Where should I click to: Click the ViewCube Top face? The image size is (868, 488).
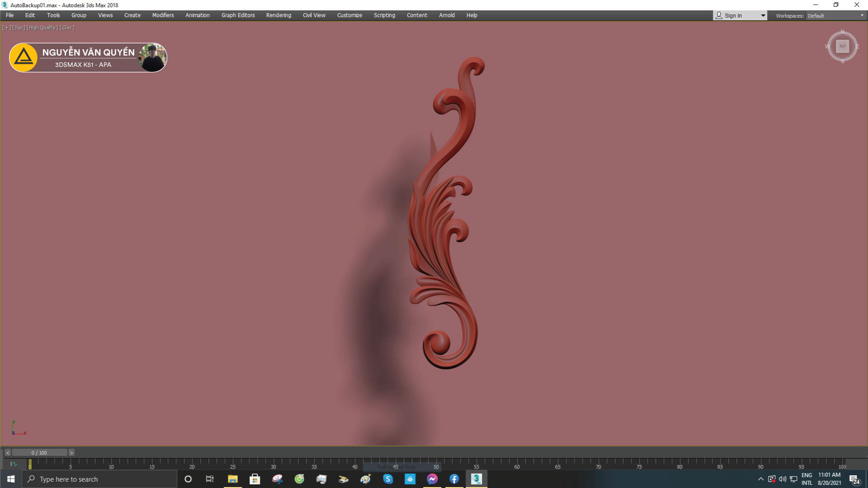coord(842,46)
